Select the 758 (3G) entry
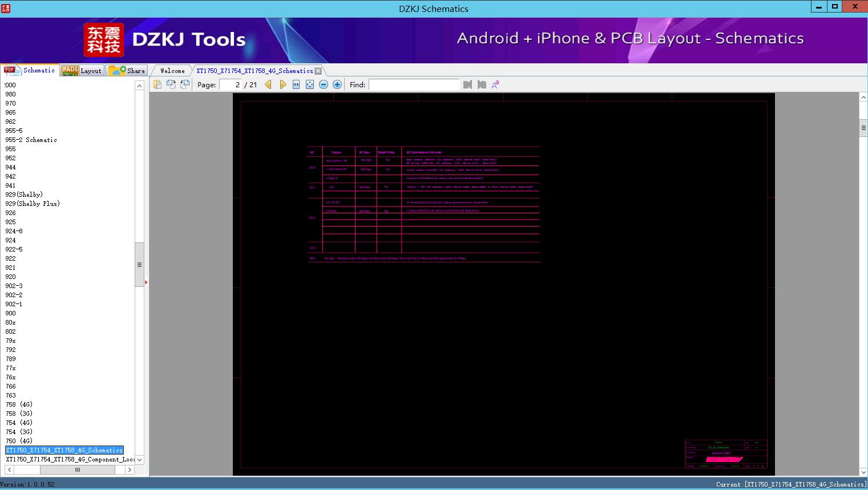868x490 pixels. tap(19, 414)
